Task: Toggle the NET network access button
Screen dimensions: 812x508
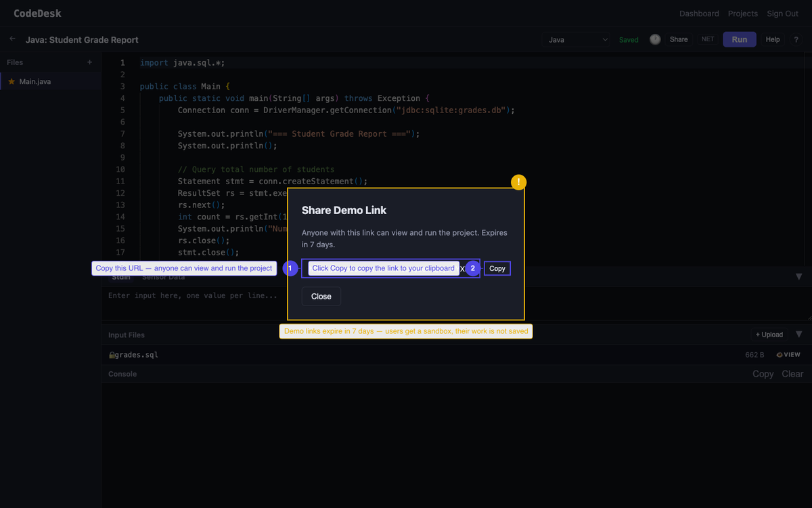Action: 708,39
